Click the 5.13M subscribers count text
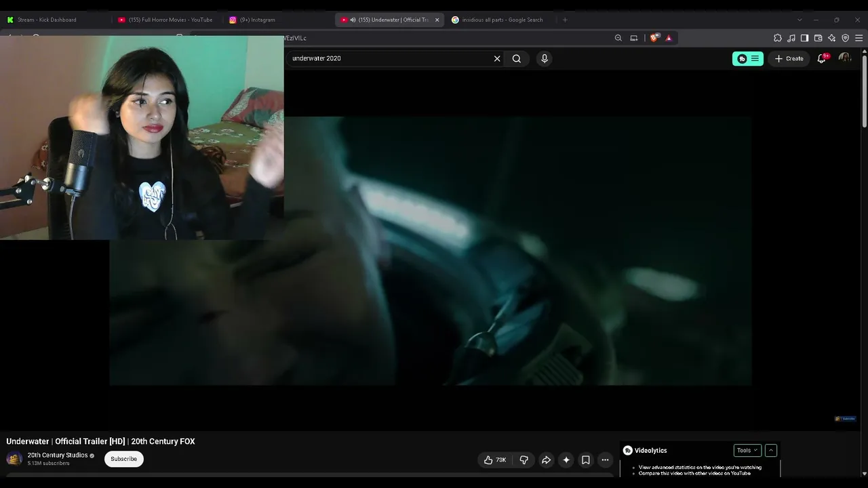 (48, 464)
